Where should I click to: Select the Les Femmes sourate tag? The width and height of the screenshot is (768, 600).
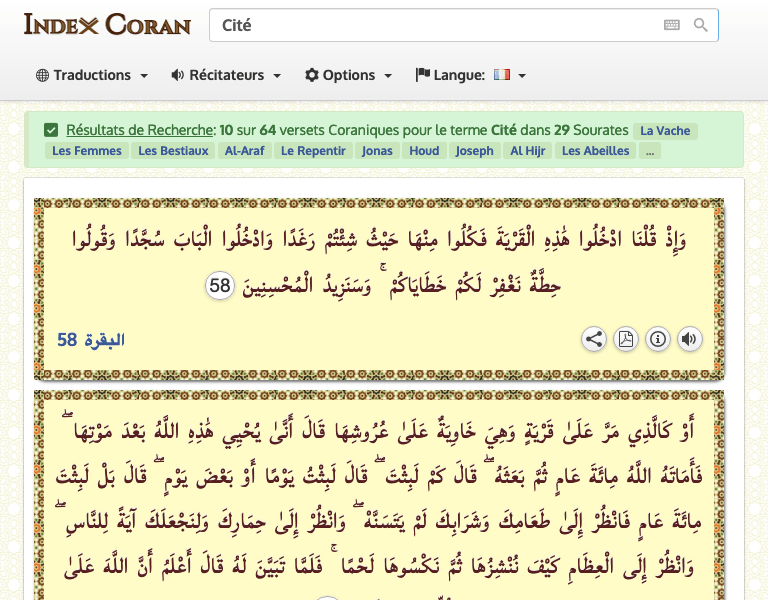(x=87, y=151)
